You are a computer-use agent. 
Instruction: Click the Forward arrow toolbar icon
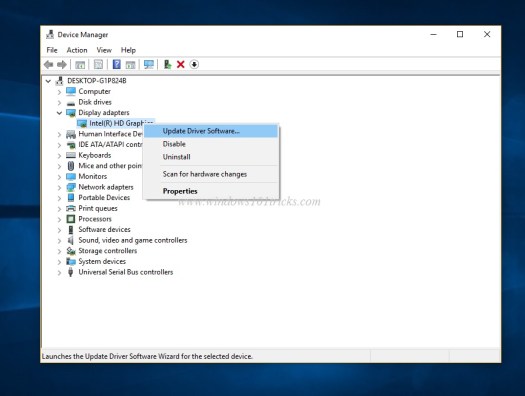(x=62, y=64)
